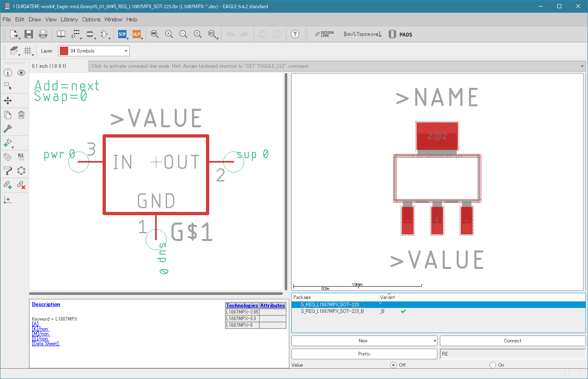Run the SCR script icon

(x=122, y=34)
